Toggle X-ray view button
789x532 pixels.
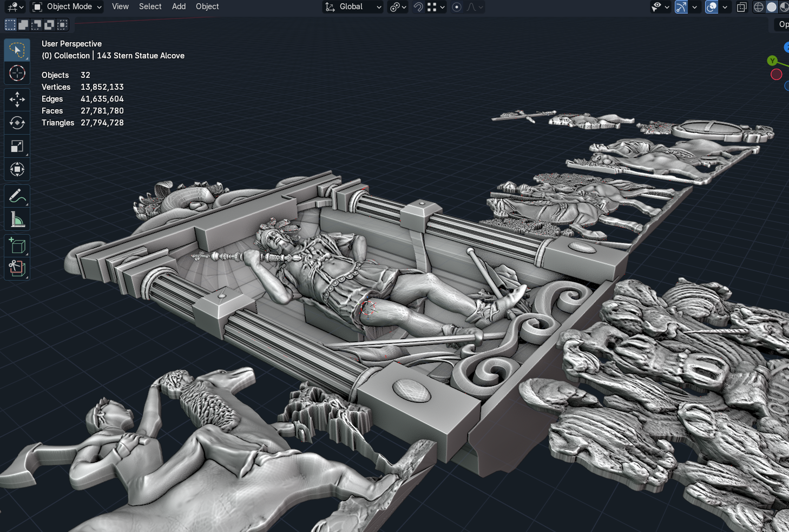(x=742, y=7)
